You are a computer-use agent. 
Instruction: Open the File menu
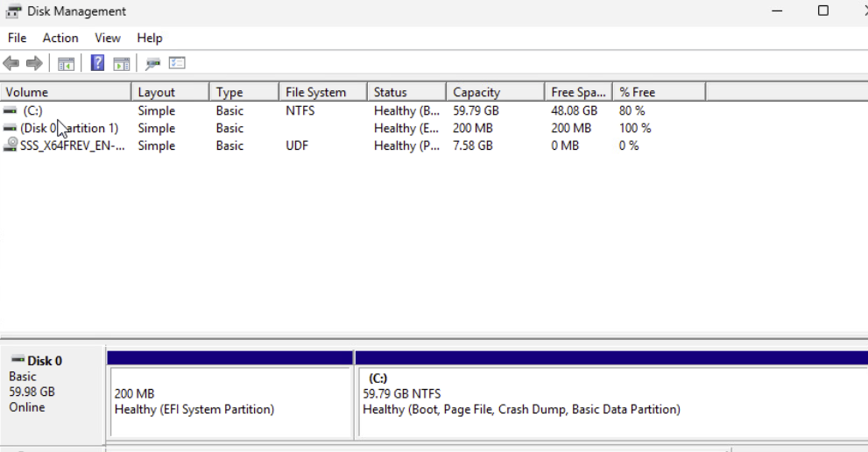click(x=17, y=38)
